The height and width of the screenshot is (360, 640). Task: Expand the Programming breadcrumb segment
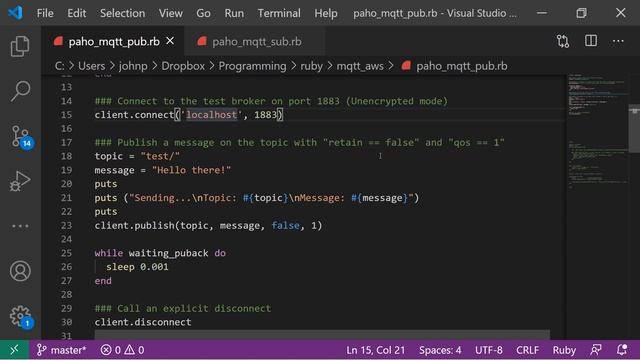(x=252, y=66)
